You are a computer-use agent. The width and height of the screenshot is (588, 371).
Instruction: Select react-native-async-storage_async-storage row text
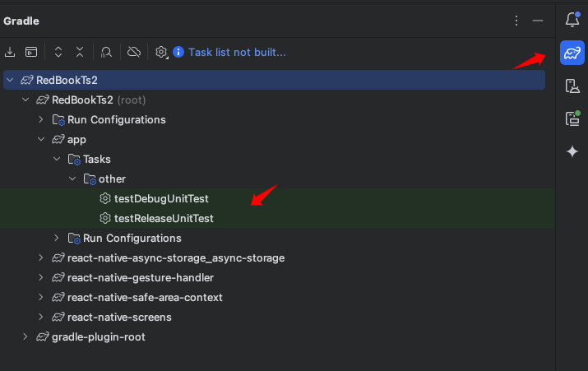pos(176,257)
